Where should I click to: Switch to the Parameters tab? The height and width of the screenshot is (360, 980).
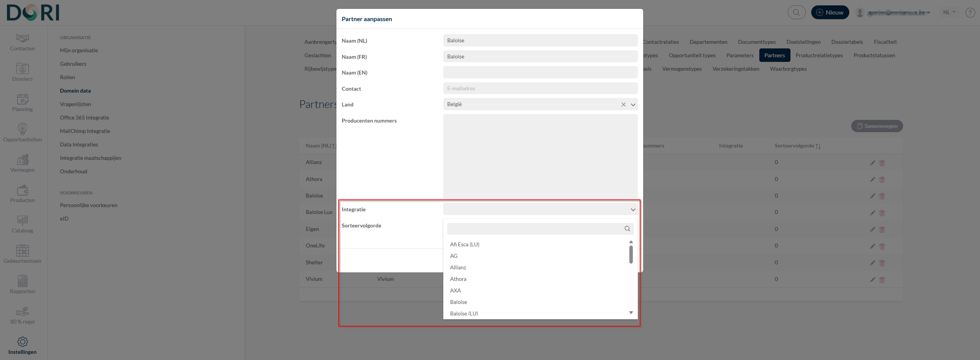(x=740, y=55)
